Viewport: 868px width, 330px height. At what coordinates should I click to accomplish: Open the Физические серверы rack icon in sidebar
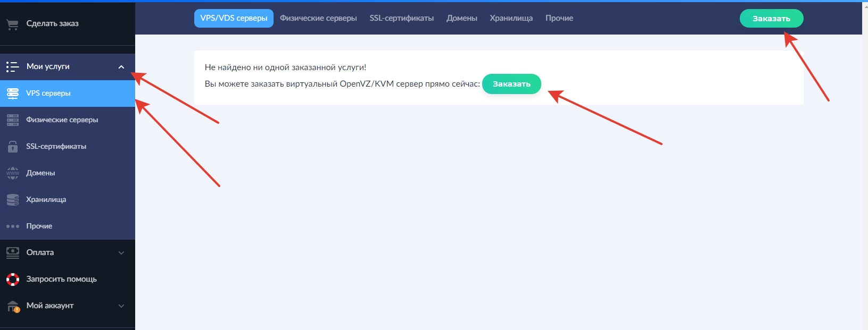coord(12,120)
